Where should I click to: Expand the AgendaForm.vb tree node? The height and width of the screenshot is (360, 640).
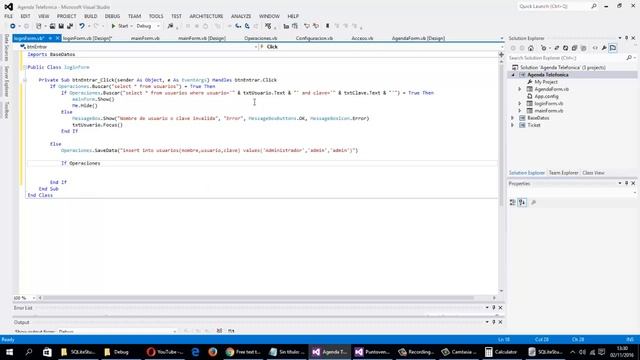pos(520,89)
